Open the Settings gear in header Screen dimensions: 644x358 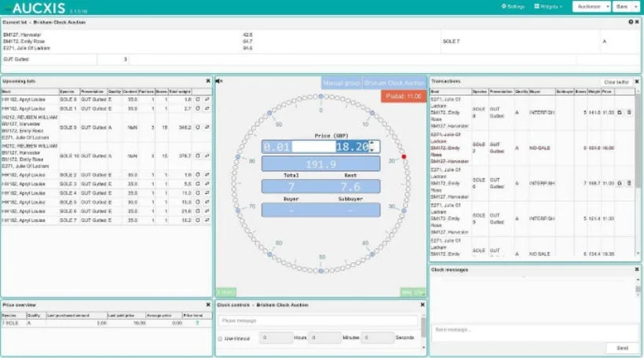point(515,6)
